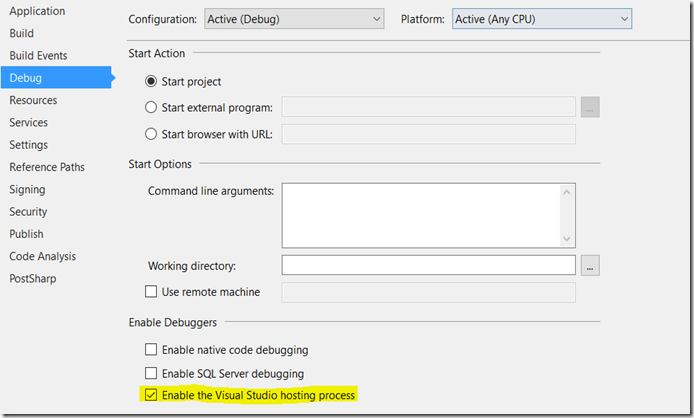The width and height of the screenshot is (694, 418).
Task: Open the PostSharp tab
Action: pyautogui.click(x=33, y=278)
